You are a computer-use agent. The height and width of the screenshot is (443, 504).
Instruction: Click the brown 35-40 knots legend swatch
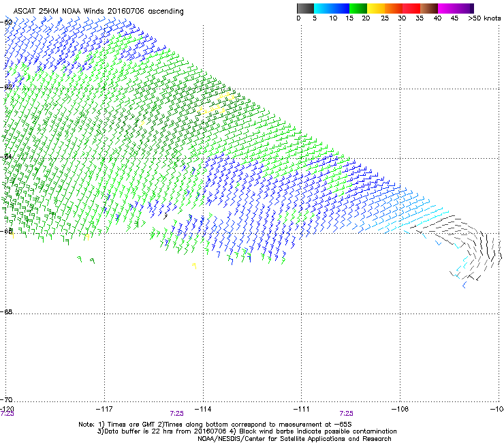[429, 8]
